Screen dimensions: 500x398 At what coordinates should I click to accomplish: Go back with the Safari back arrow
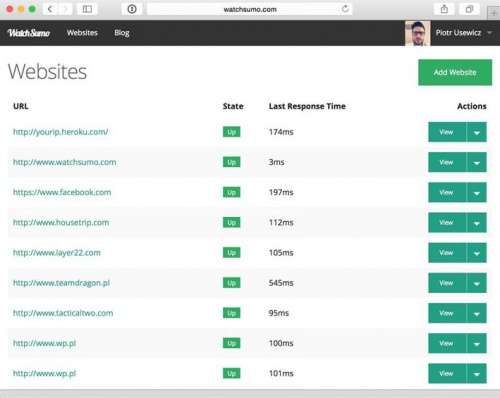[50, 9]
